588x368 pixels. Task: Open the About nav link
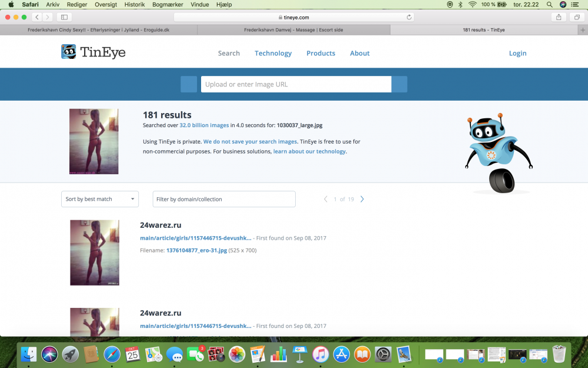tap(360, 54)
